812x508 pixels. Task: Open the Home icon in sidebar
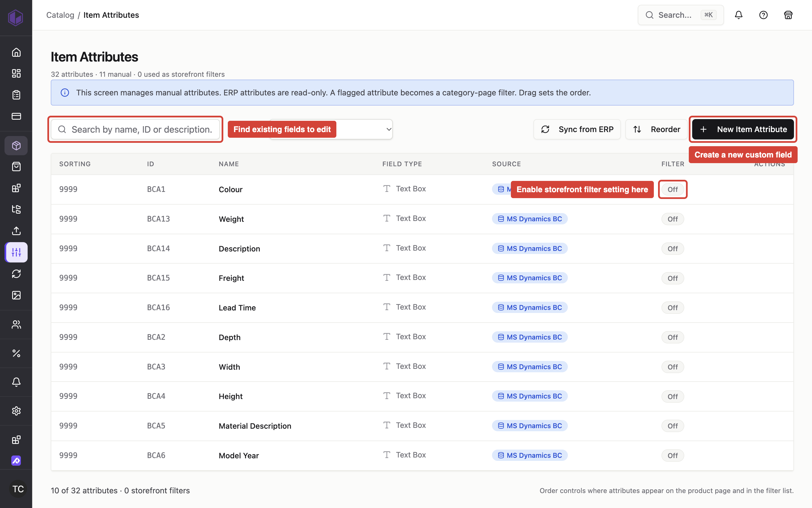point(16,52)
